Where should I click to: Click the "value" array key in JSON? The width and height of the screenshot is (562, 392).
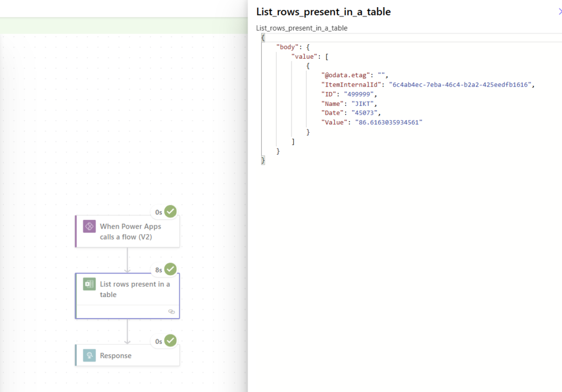coord(304,56)
